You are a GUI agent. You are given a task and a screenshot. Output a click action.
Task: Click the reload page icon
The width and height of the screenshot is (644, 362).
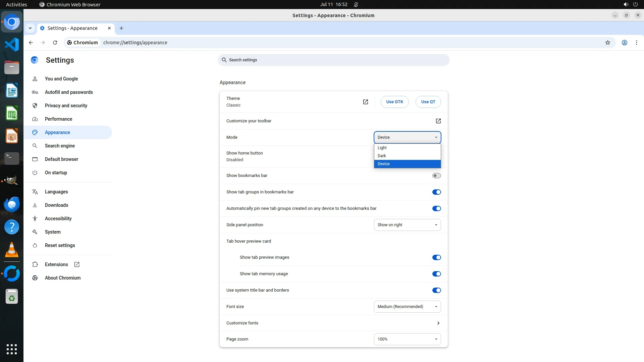point(55,43)
